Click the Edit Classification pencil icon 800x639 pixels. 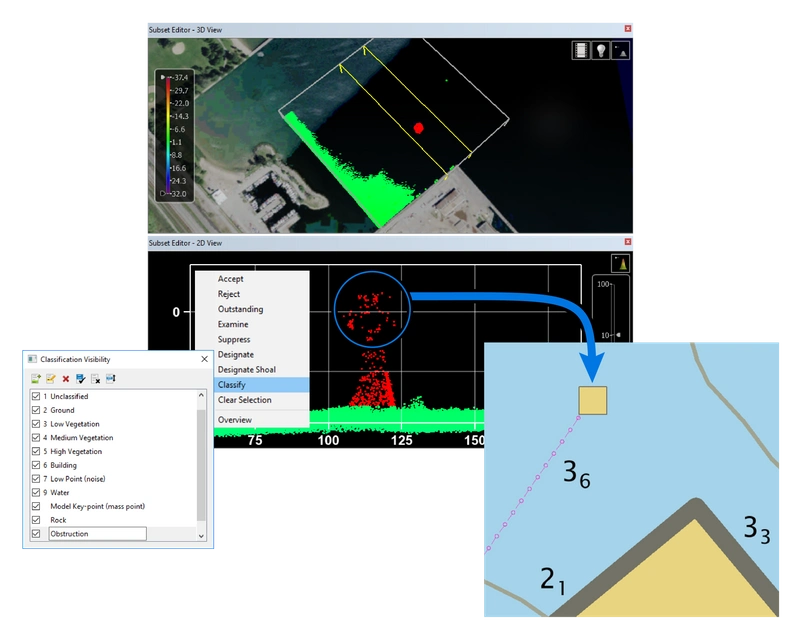(50, 378)
